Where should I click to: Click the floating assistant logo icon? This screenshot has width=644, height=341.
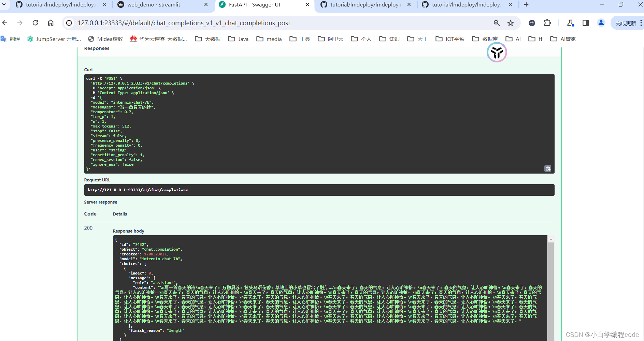pyautogui.click(x=497, y=53)
